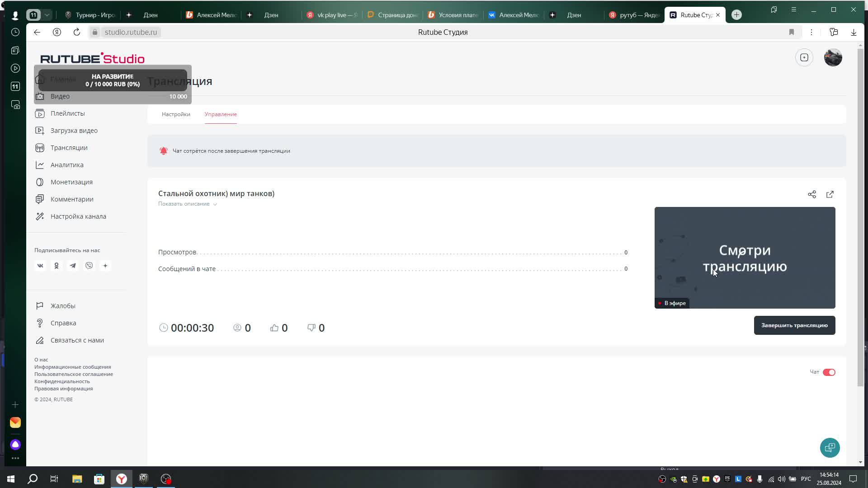
Task: Click the page vertical scrollbar
Action: 860,217
